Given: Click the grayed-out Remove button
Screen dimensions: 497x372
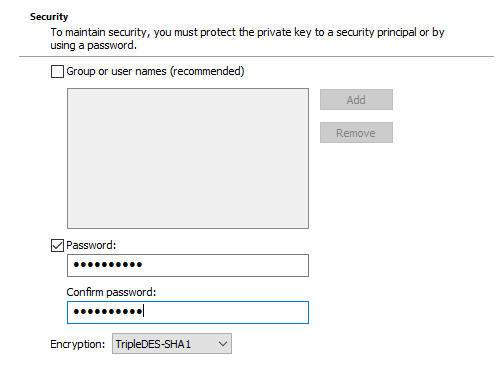Looking at the screenshot, I should [356, 133].
